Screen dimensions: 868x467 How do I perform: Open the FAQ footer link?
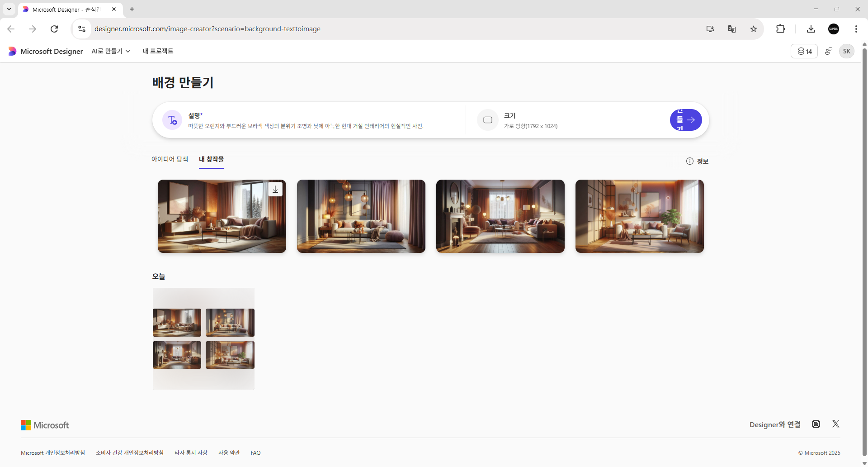click(x=256, y=453)
